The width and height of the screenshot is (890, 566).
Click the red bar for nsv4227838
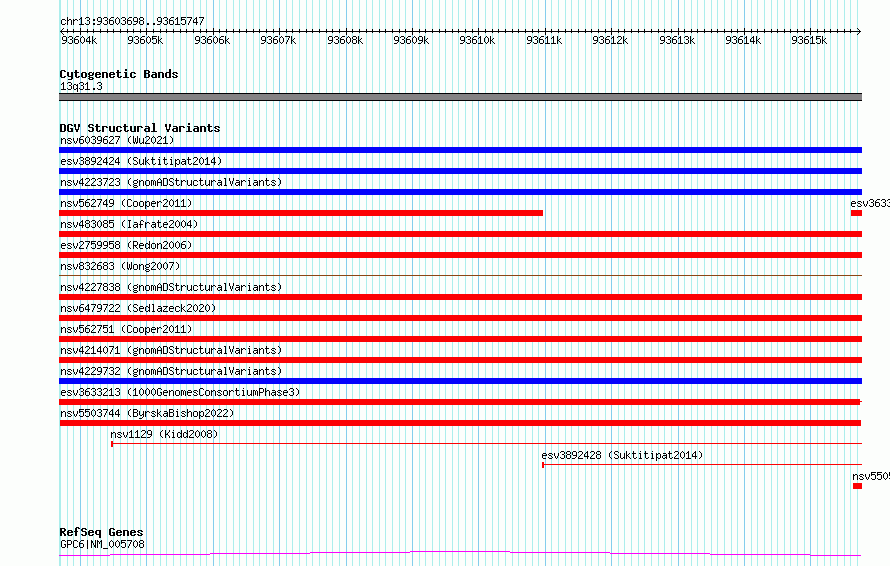(460, 297)
